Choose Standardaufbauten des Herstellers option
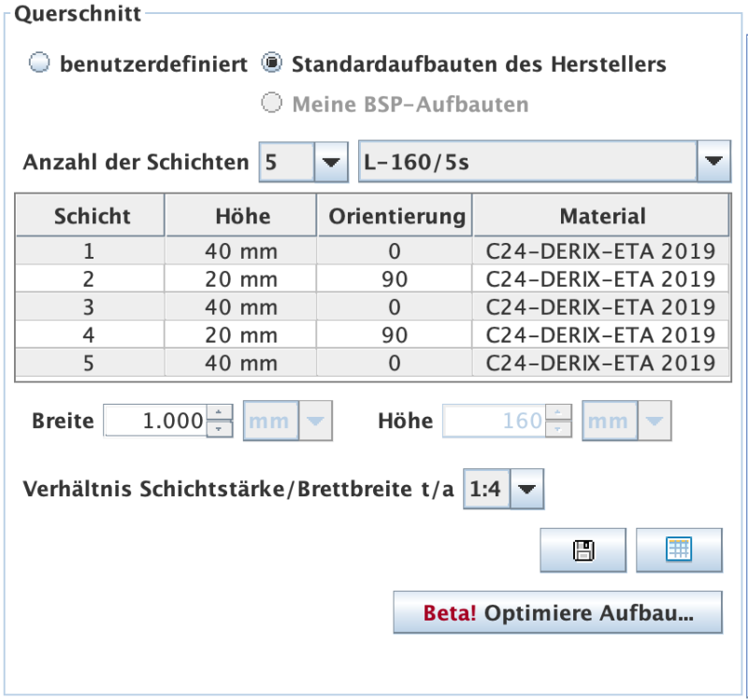 (x=270, y=64)
